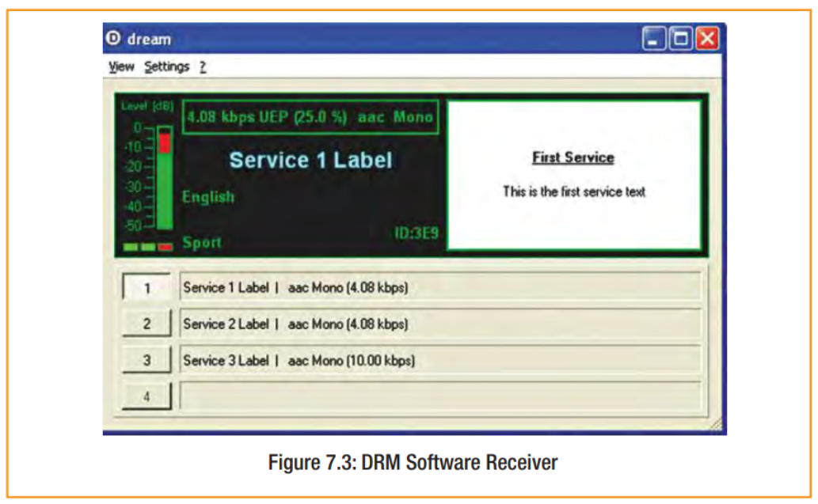Screen dimensions: 818x504
Task: Select service button 1
Action: (x=146, y=287)
